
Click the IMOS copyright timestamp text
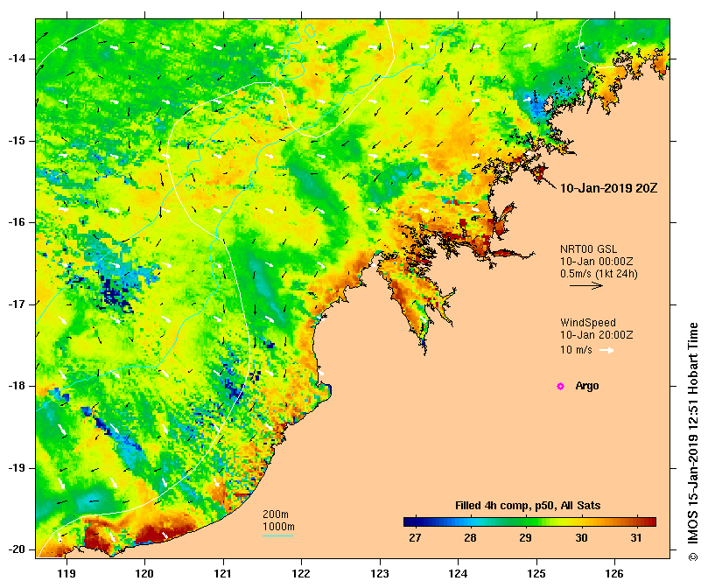coord(693,442)
